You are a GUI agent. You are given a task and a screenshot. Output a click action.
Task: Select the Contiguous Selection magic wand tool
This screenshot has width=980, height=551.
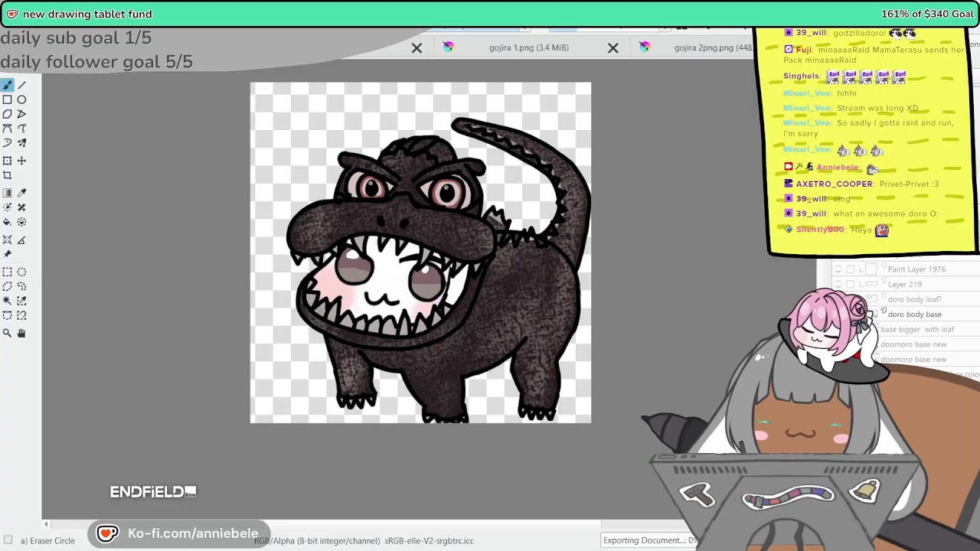[7, 301]
